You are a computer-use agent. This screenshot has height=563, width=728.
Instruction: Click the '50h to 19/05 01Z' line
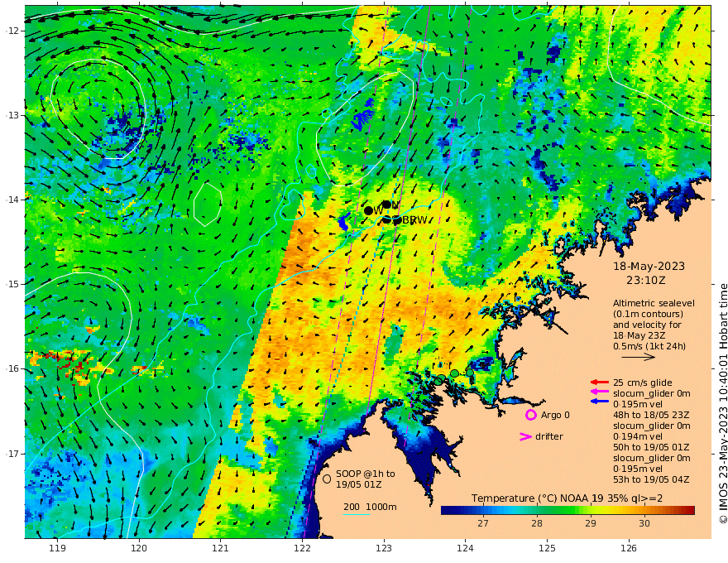pyautogui.click(x=651, y=447)
